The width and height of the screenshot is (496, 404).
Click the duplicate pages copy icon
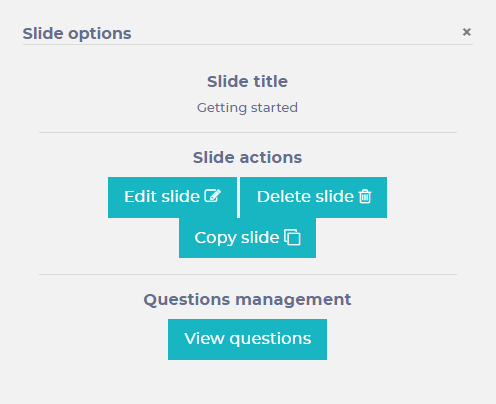(292, 237)
